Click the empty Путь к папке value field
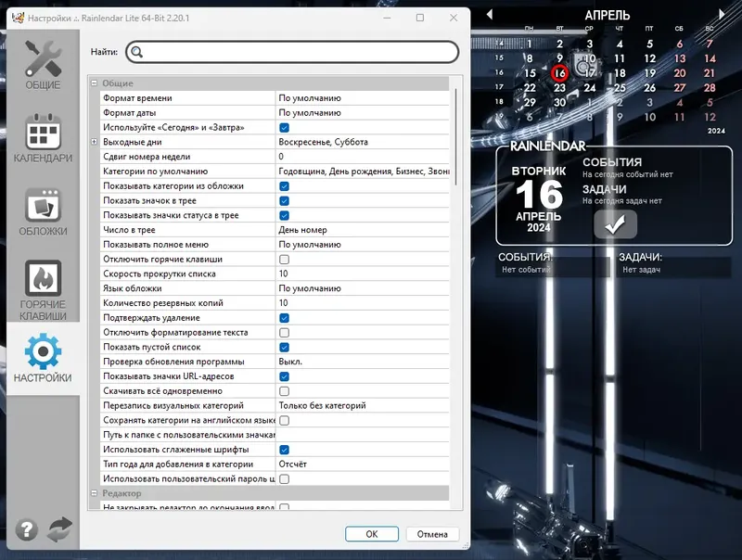This screenshot has height=560, width=742. point(363,435)
